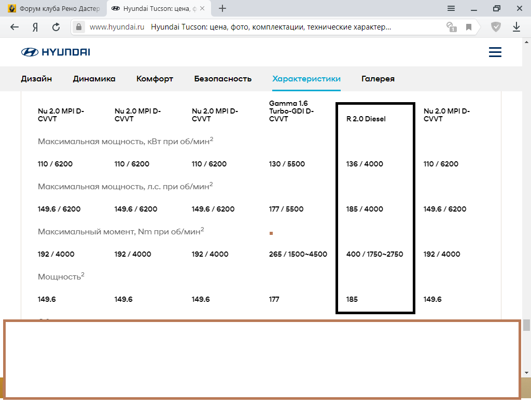Click the 265 / 1500~4500 torque value
This screenshot has height=420, width=531.
(x=298, y=254)
